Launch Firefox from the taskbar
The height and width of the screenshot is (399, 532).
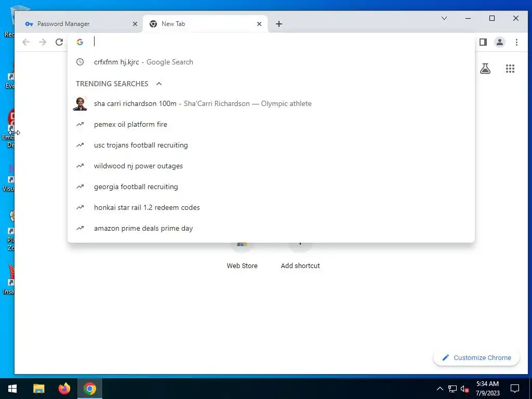64,389
